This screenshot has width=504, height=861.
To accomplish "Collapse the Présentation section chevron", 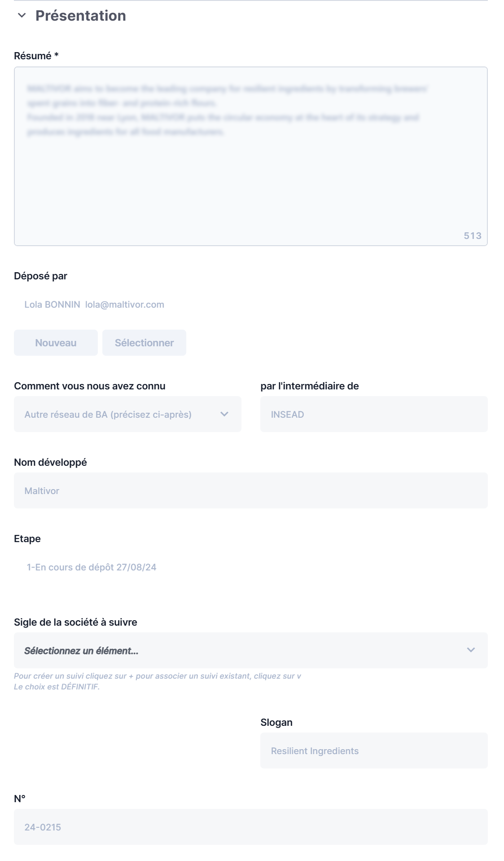I will (x=22, y=16).
